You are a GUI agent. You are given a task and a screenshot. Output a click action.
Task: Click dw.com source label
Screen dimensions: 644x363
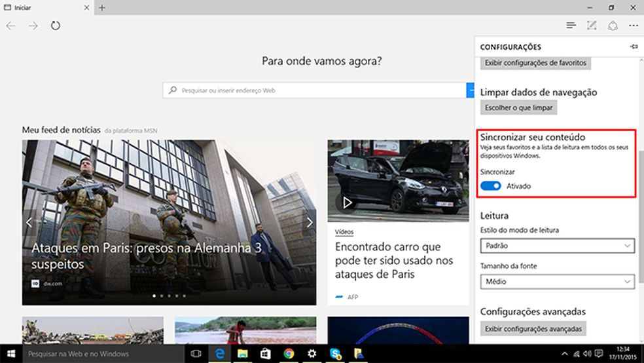(x=53, y=283)
